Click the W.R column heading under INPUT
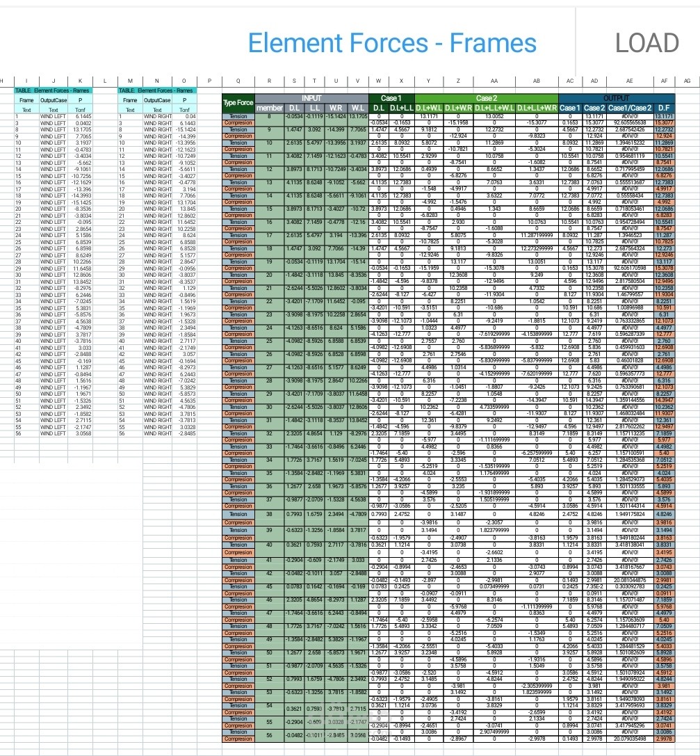 [336, 108]
